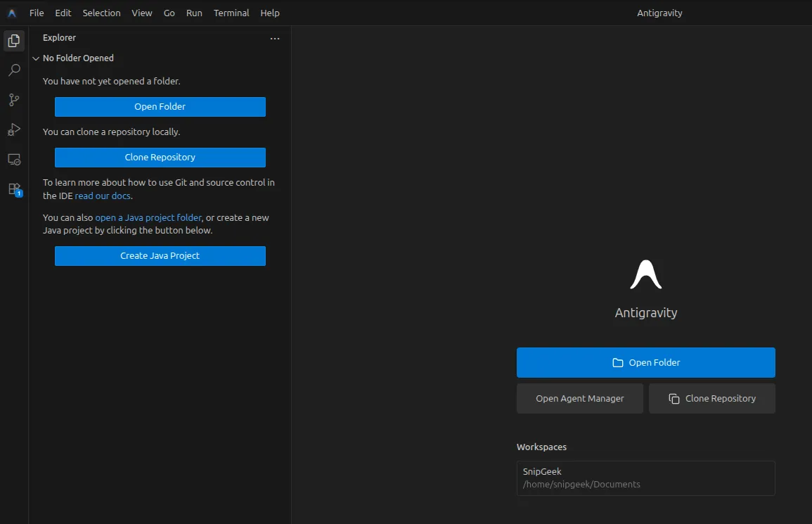Open the Extensions view icon

[x=14, y=189]
